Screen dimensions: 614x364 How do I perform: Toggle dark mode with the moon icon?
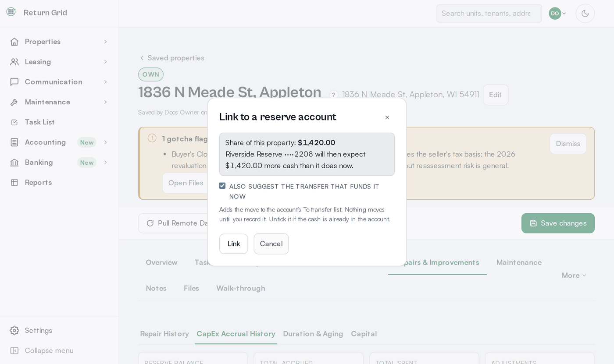585,14
